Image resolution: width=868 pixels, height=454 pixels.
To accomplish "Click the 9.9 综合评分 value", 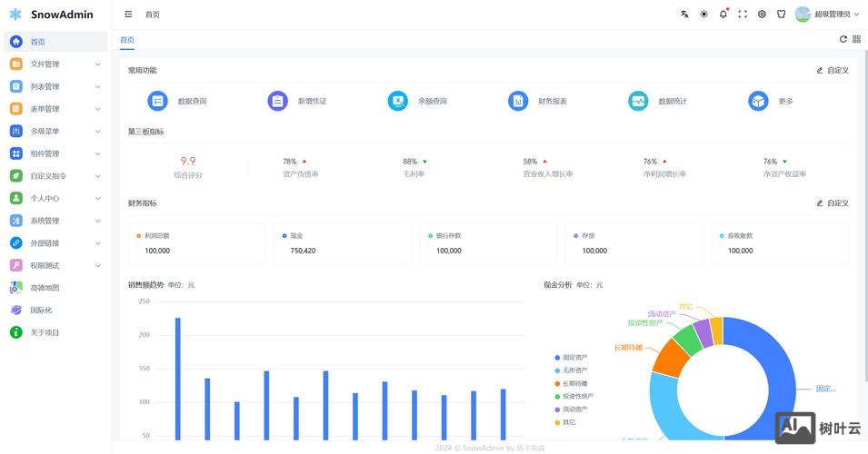I will [188, 161].
